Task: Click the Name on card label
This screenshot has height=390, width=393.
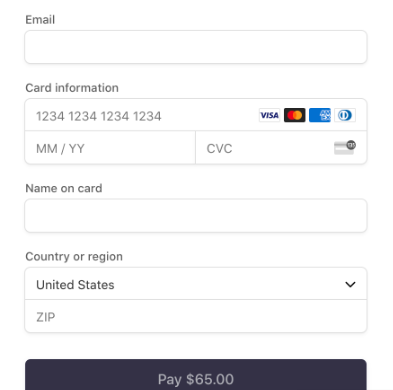Action: [x=64, y=188]
